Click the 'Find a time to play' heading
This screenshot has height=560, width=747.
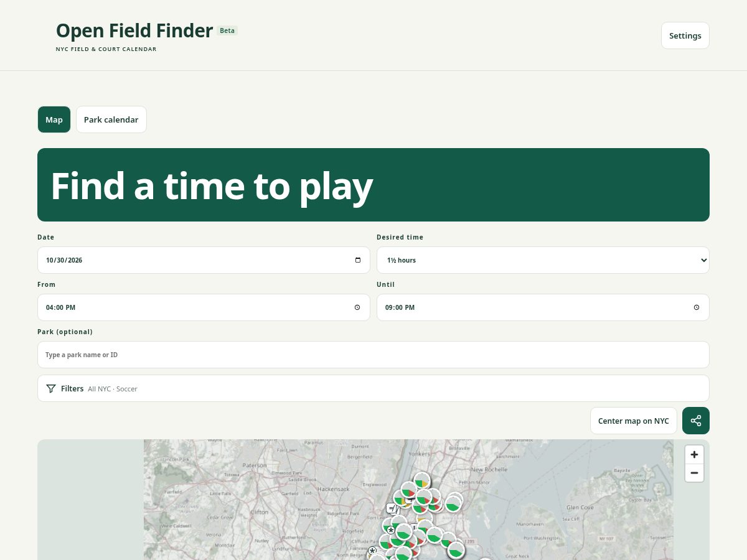click(212, 185)
